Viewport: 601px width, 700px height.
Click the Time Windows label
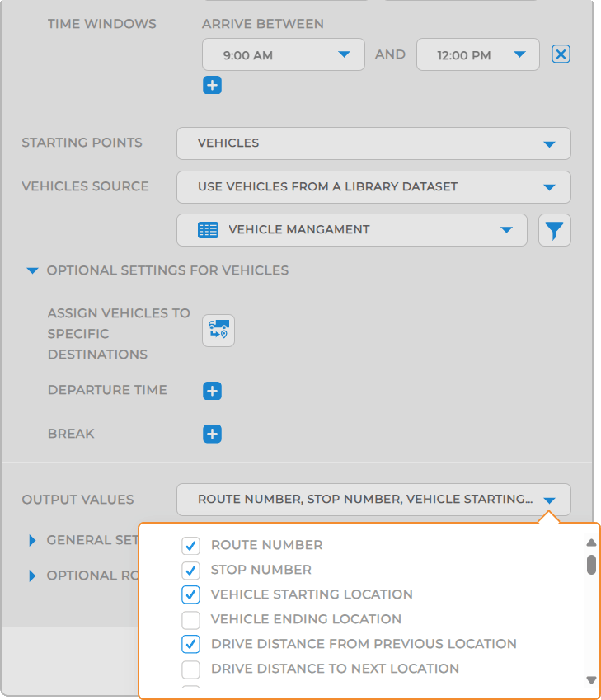pyautogui.click(x=101, y=24)
